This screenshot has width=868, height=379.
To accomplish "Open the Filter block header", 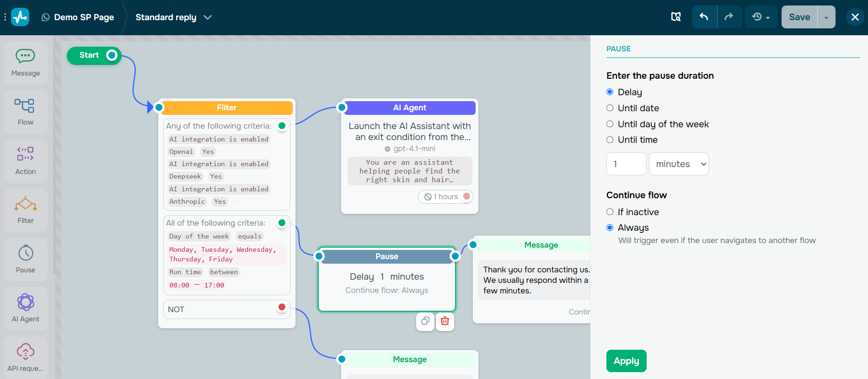I will [227, 108].
